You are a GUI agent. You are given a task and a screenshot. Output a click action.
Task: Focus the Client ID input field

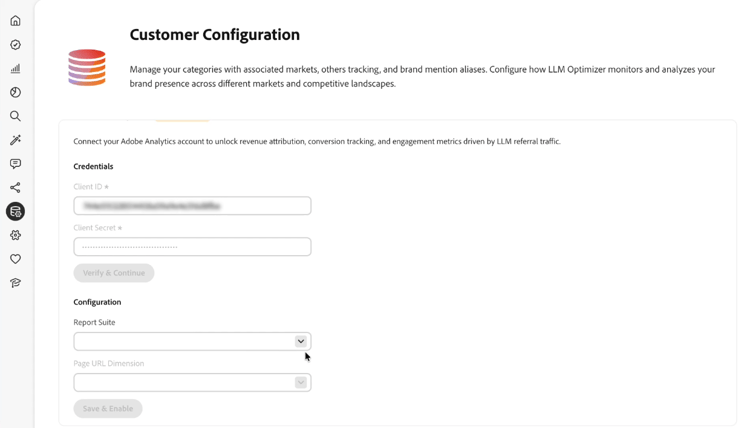pyautogui.click(x=192, y=206)
